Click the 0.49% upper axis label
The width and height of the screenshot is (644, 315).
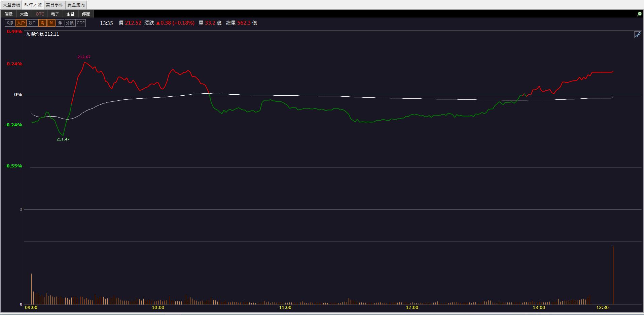pos(14,32)
